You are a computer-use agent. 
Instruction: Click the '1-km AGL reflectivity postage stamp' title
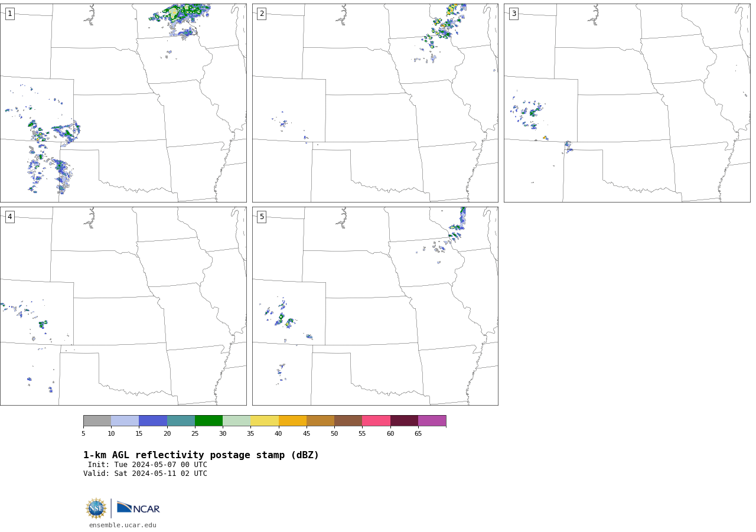point(201,455)
